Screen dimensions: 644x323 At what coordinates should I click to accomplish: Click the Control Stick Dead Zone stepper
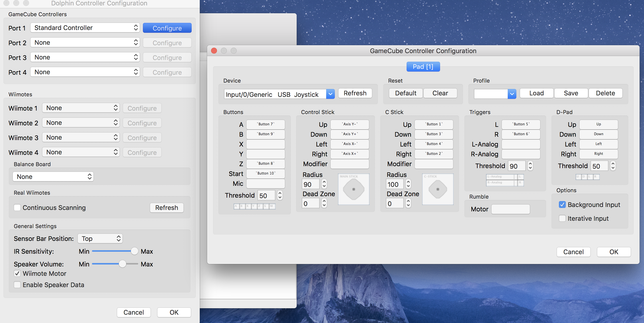click(324, 203)
